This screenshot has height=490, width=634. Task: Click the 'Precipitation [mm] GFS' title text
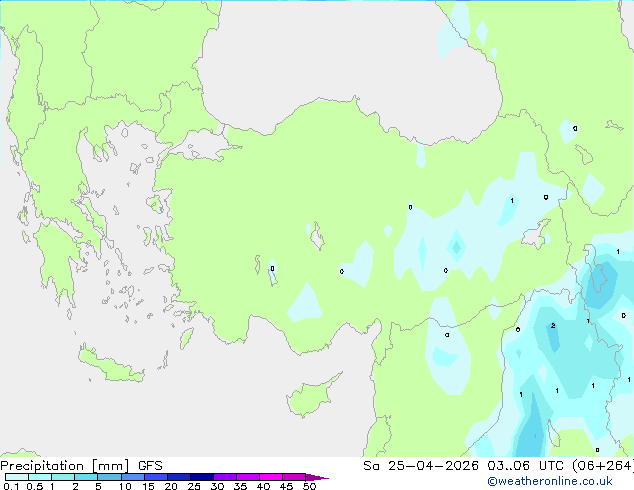81,466
